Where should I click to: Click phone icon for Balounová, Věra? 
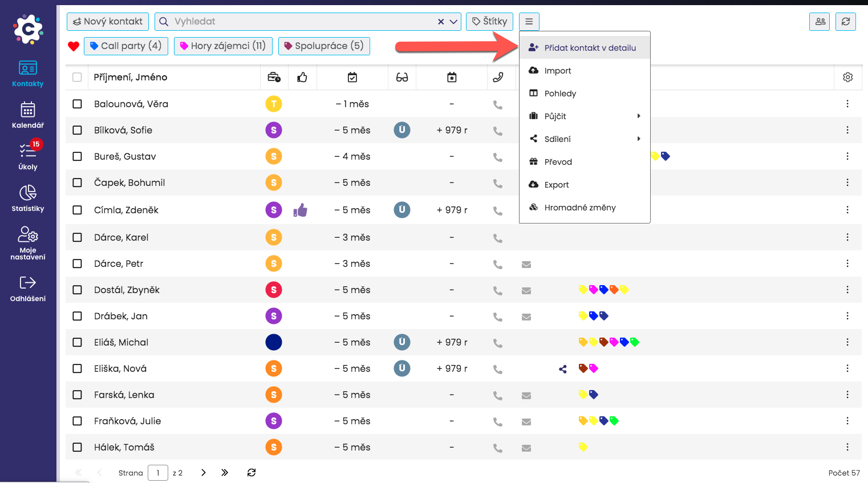pyautogui.click(x=497, y=104)
